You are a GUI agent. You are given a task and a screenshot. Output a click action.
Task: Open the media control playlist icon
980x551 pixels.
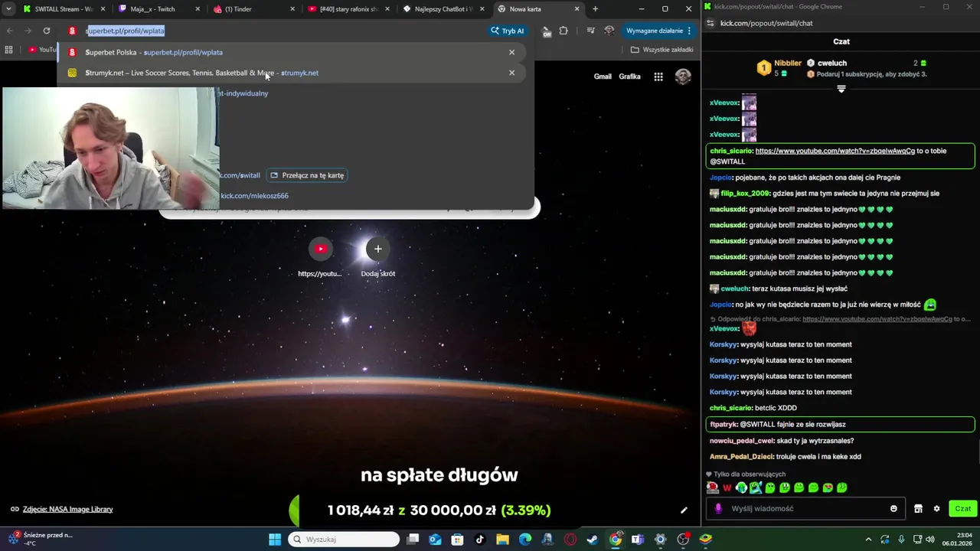click(590, 31)
